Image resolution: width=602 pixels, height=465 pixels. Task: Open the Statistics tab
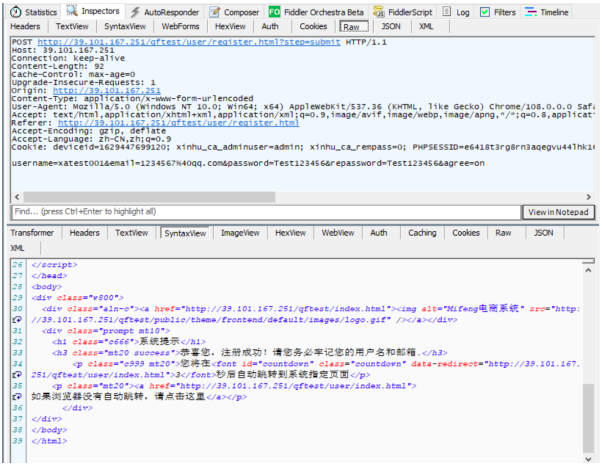[33, 12]
